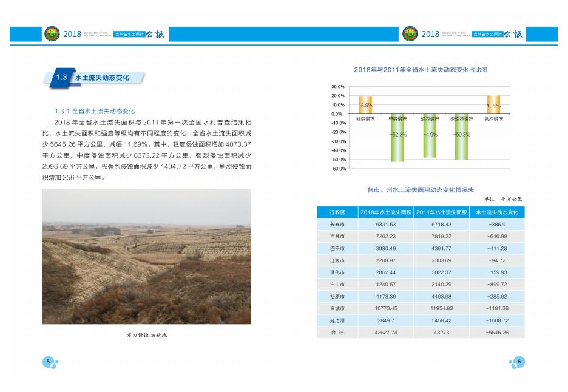Image resolution: width=568 pixels, height=392 pixels.
Task: Select the 合计 total row label
Action: pos(337,333)
